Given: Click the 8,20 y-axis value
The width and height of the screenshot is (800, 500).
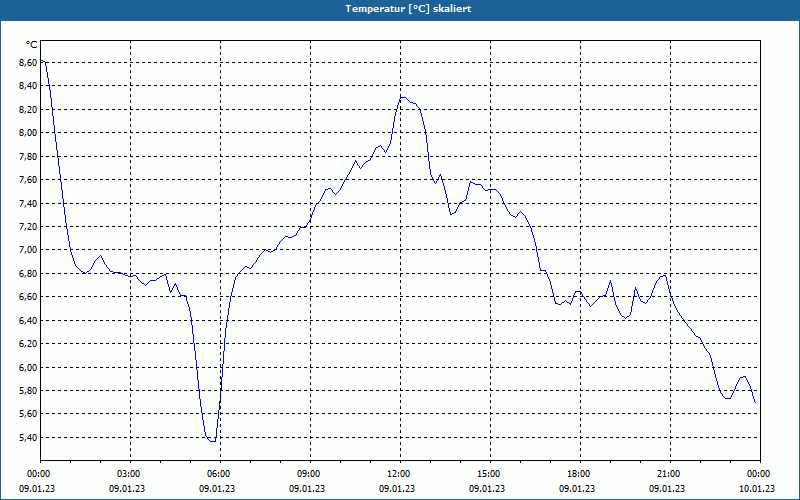Looking at the screenshot, I should pos(28,109).
